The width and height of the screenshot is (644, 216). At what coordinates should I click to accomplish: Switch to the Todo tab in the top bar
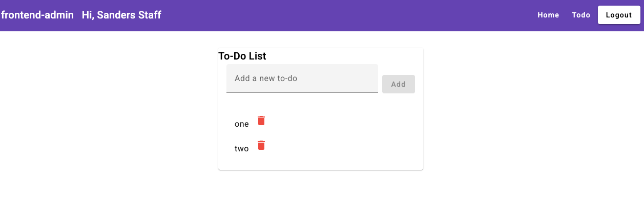pos(581,15)
